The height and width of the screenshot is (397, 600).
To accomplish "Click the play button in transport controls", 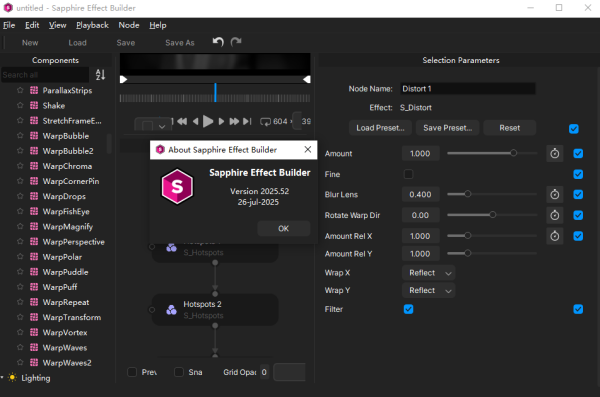I will pyautogui.click(x=208, y=121).
